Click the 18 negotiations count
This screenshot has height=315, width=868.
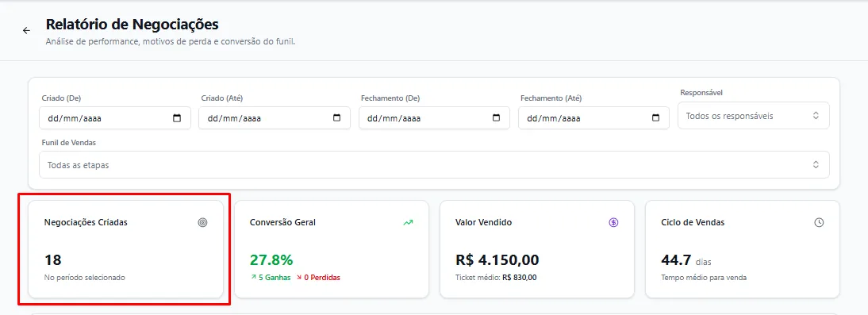tap(52, 259)
